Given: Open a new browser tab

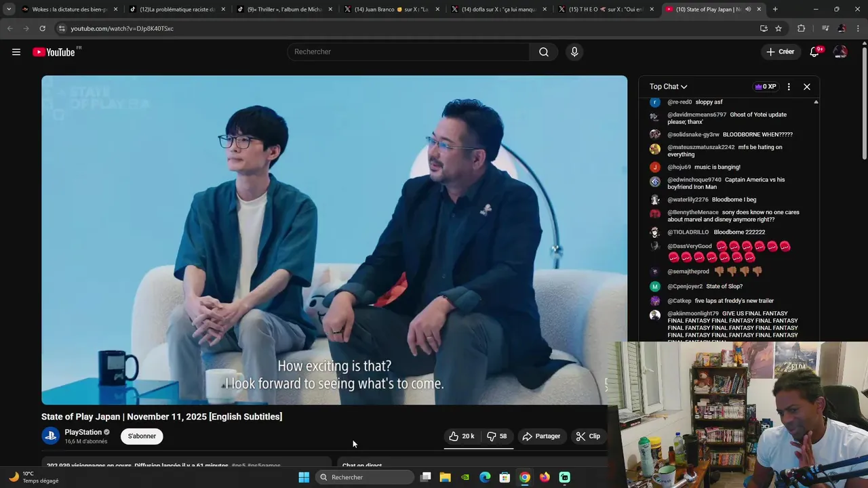Looking at the screenshot, I should coord(775,9).
